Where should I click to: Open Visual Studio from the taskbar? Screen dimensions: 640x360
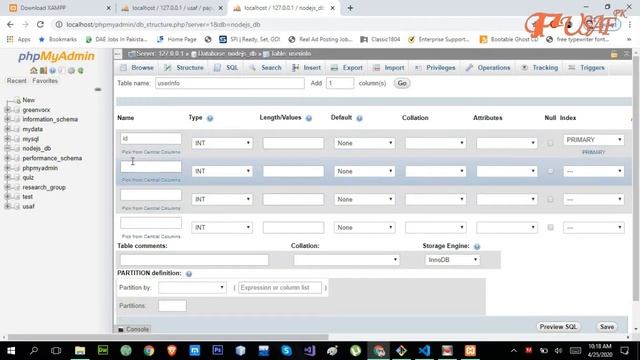(x=309, y=351)
